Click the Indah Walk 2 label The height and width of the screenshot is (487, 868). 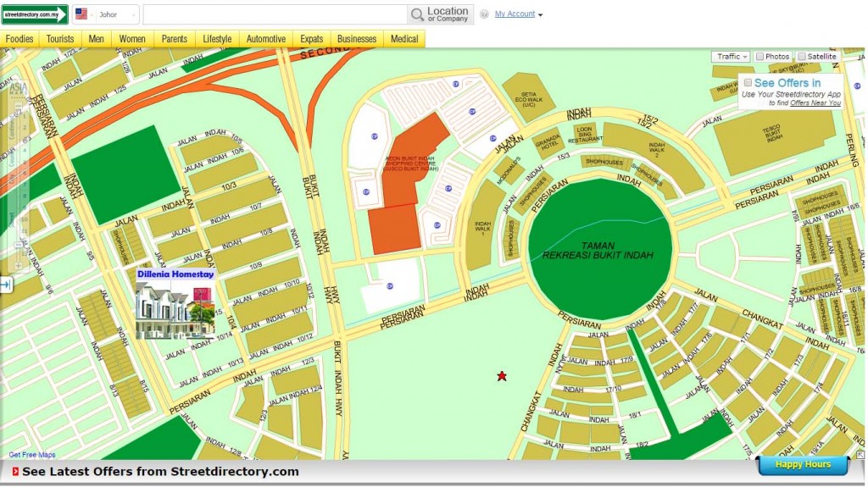point(657,150)
